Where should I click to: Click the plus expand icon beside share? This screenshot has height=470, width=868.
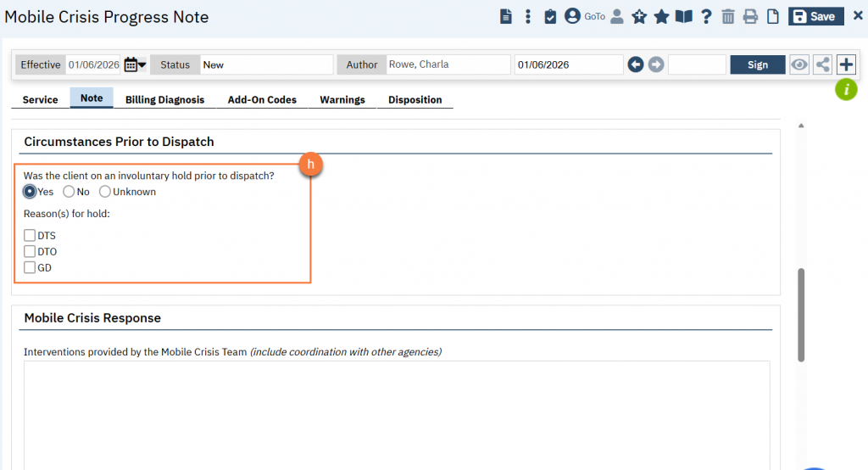pos(846,64)
